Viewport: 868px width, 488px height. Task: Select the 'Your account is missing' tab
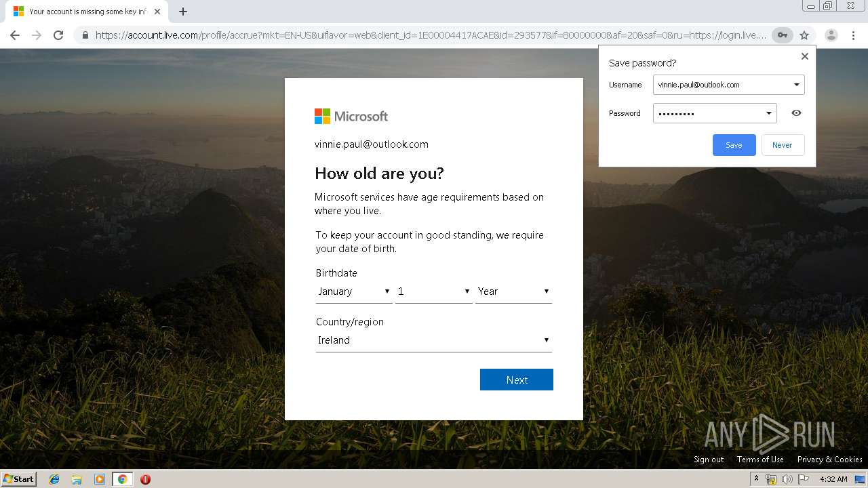click(x=87, y=12)
